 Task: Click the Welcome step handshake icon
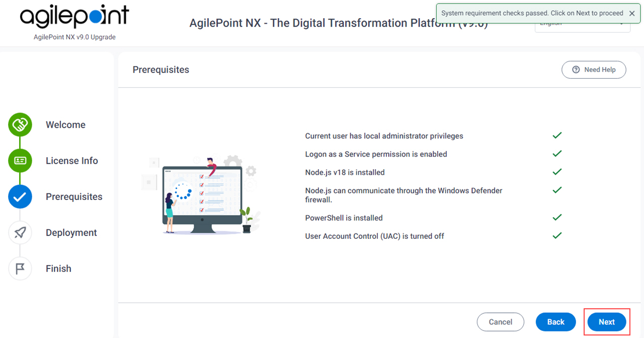(x=20, y=124)
